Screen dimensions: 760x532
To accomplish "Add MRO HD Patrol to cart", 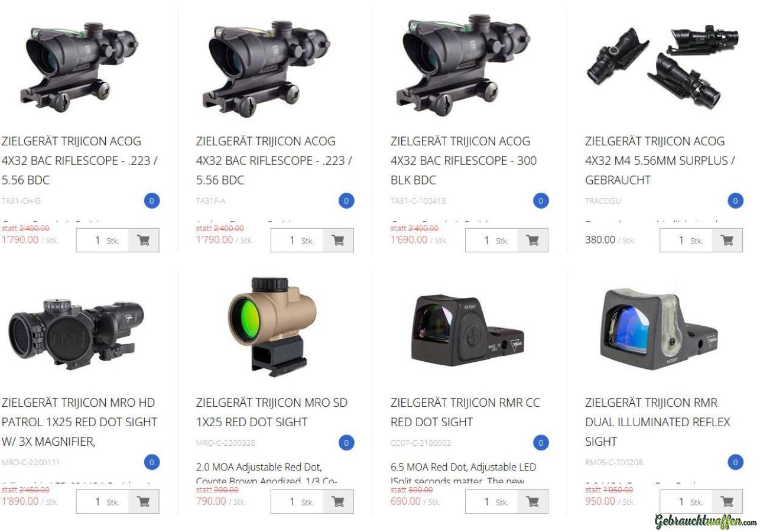I will click(x=144, y=501).
